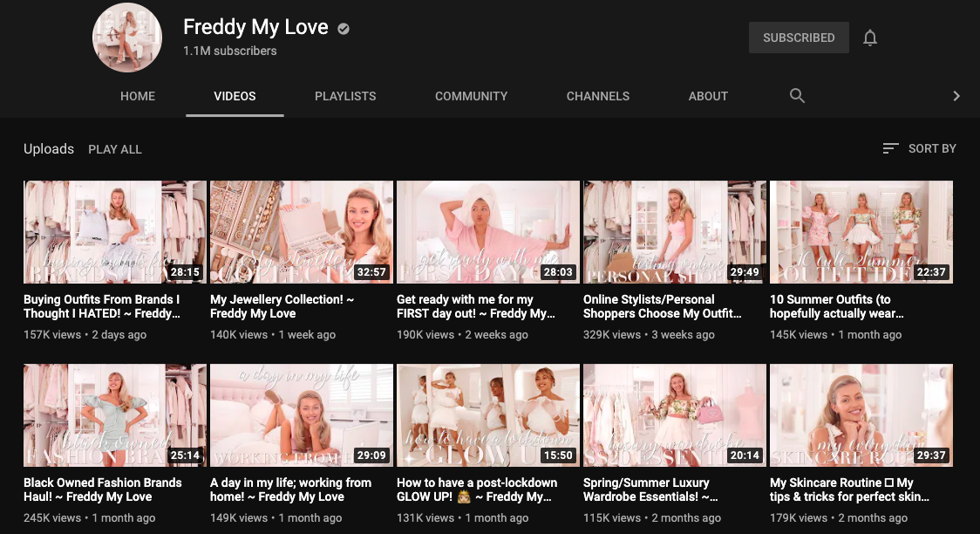Image resolution: width=980 pixels, height=534 pixels.
Task: Click the Freddy My Love channel name
Action: coord(255,27)
